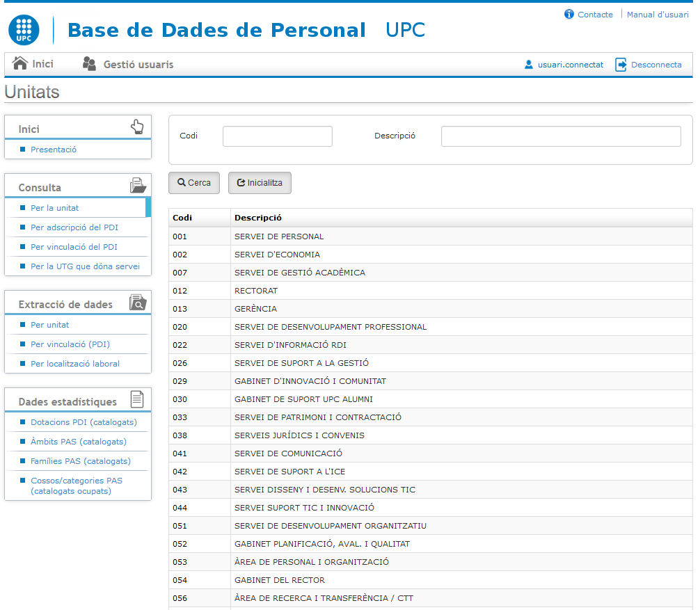Focus the Codi input field
Image resolution: width=700 pixels, height=610 pixels.
(x=277, y=136)
